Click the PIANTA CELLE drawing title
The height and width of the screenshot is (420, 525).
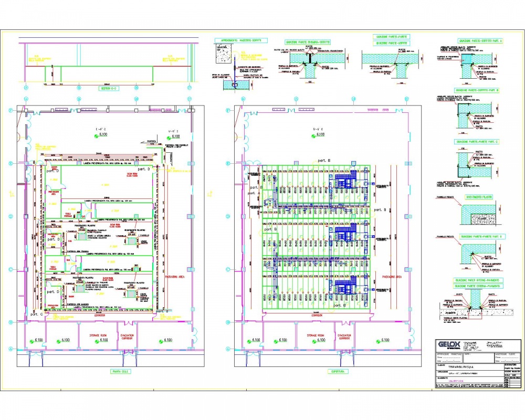coord(120,371)
